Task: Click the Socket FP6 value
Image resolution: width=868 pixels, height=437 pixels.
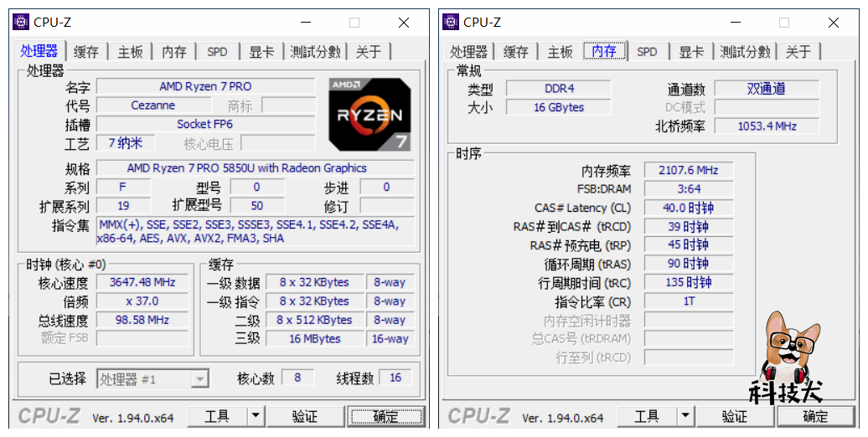Action: tap(205, 124)
